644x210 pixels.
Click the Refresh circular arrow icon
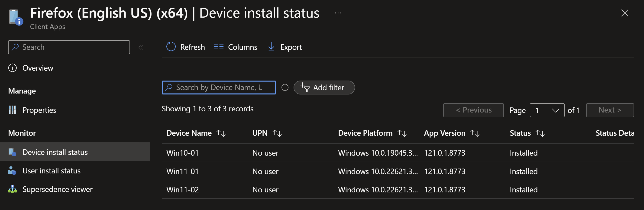point(171,47)
